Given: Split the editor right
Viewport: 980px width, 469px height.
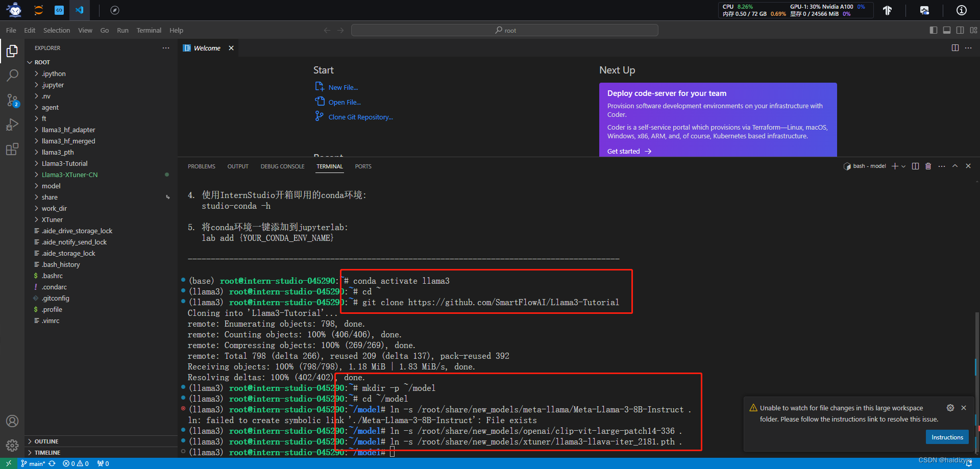Looking at the screenshot, I should pyautogui.click(x=955, y=47).
